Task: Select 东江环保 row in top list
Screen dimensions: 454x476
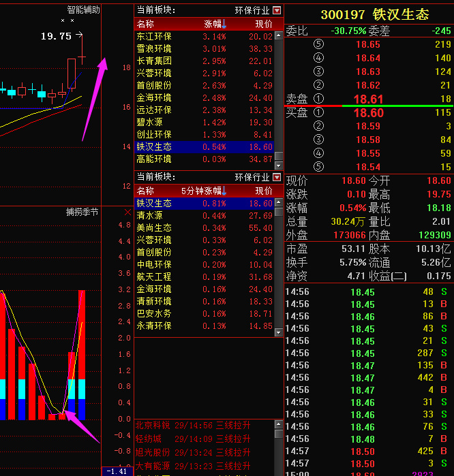Action: click(205, 36)
